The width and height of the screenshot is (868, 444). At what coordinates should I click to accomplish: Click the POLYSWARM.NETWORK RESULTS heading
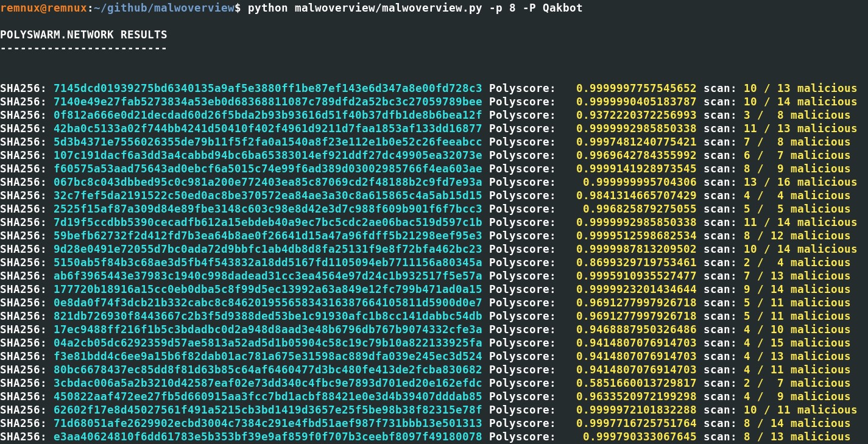(83, 35)
